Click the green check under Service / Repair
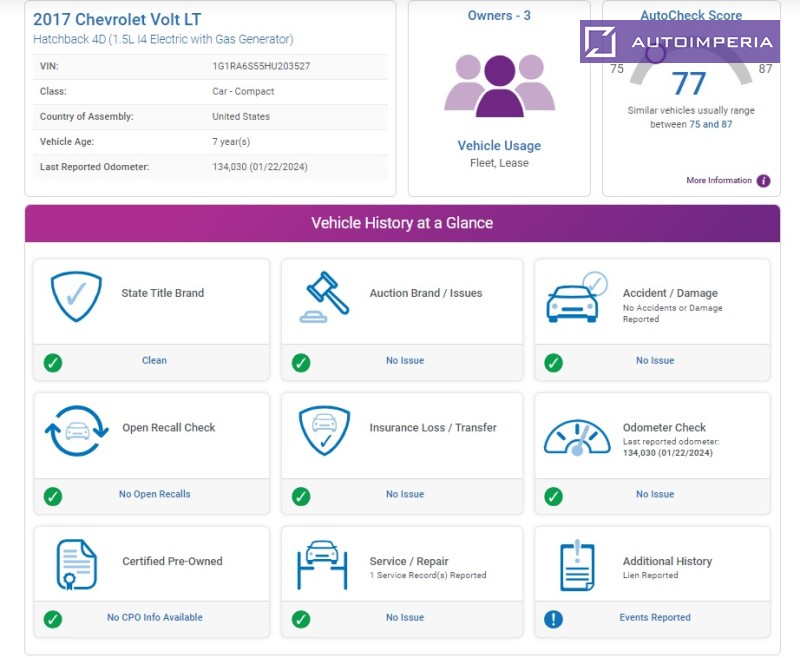The height and width of the screenshot is (658, 800). click(301, 619)
